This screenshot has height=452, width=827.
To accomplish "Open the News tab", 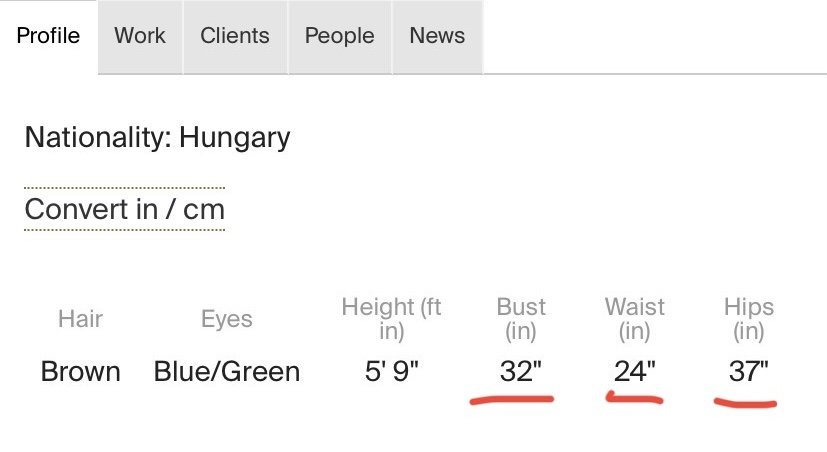I will tap(437, 36).
